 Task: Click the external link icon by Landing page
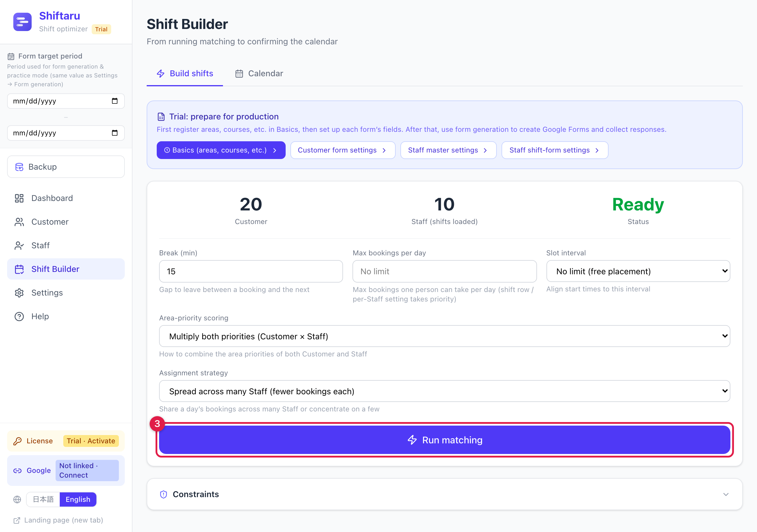(x=17, y=520)
